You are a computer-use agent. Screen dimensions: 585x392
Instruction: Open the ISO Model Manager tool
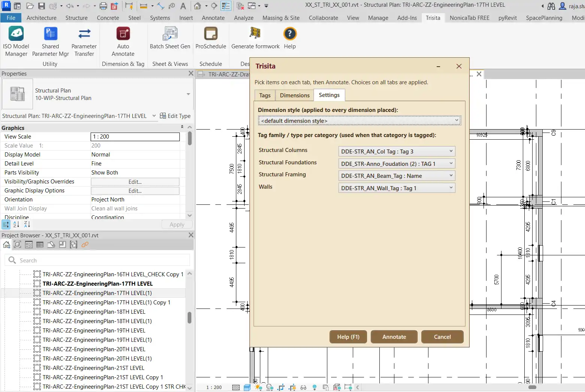[16, 42]
